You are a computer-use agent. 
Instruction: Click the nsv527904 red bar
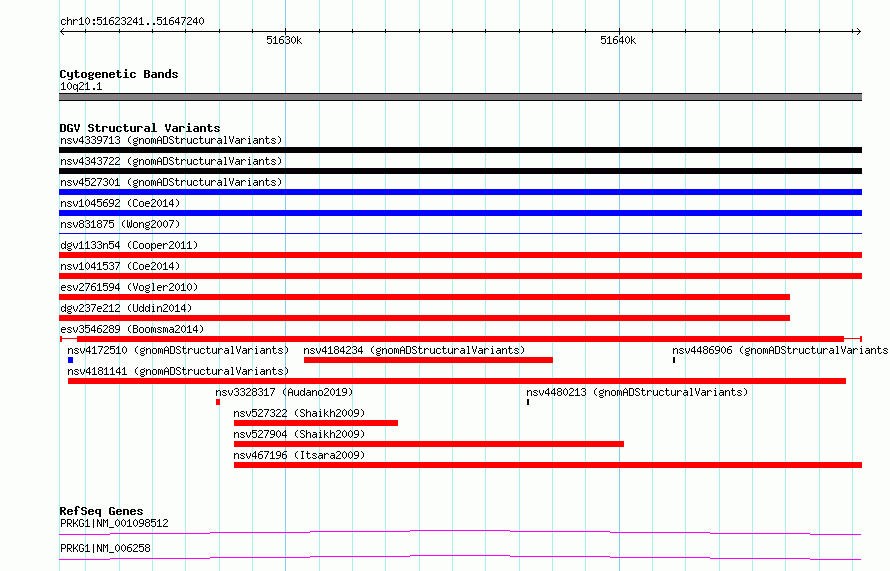pyautogui.click(x=429, y=444)
